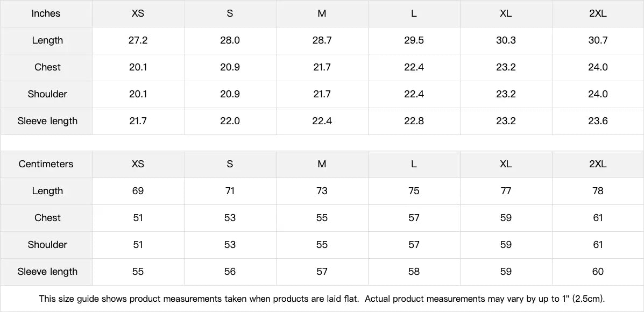Image resolution: width=644 pixels, height=312 pixels.
Task: Click the 60 cm sleeve length value
Action: point(598,272)
